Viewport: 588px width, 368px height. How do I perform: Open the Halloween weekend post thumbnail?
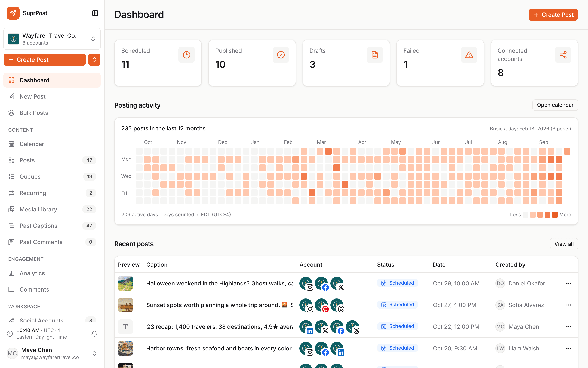[125, 283]
